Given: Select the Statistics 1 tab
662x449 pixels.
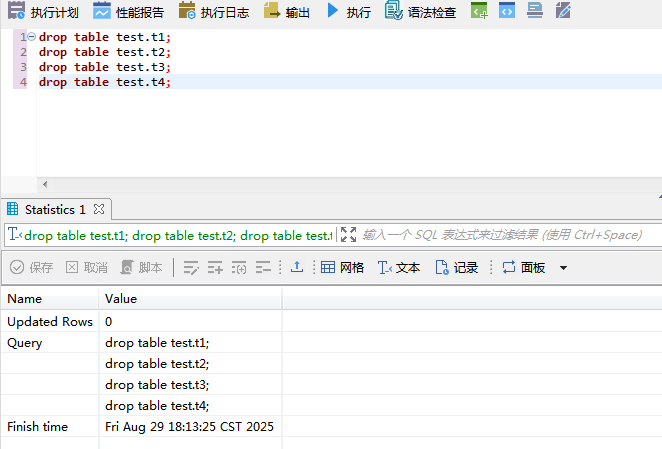Looking at the screenshot, I should [54, 210].
